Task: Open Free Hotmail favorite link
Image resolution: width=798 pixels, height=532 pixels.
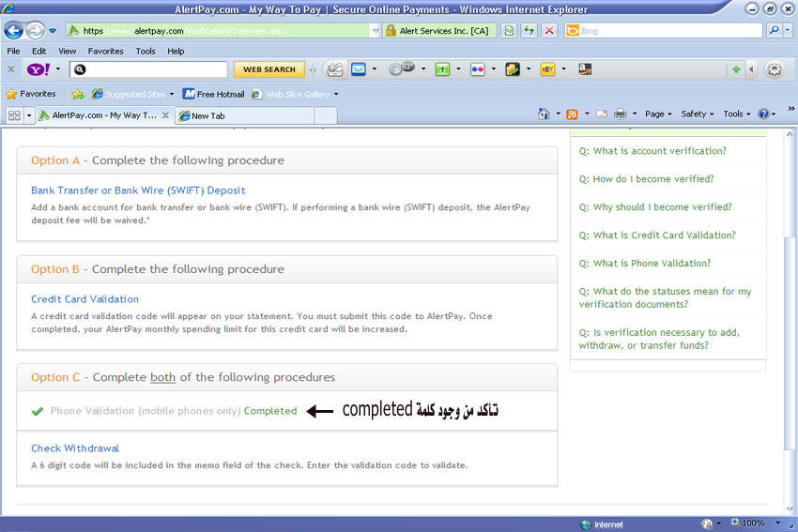Action: pos(213,94)
